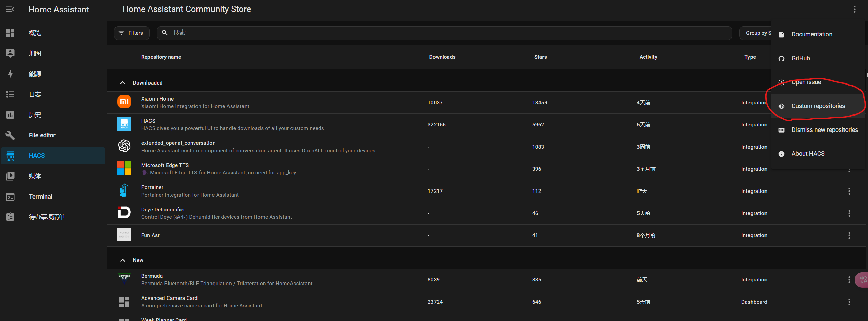Click the extended_openai_conversation OpenAI logo icon

(124, 146)
